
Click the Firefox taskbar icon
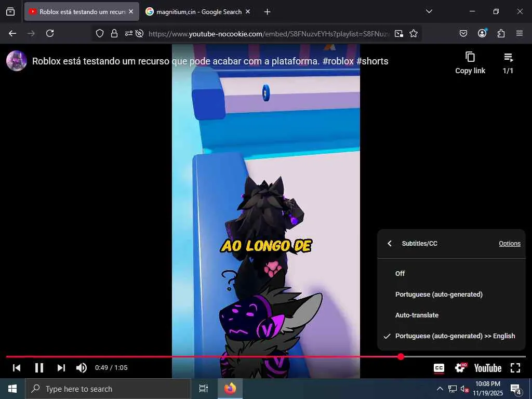pyautogui.click(x=230, y=389)
